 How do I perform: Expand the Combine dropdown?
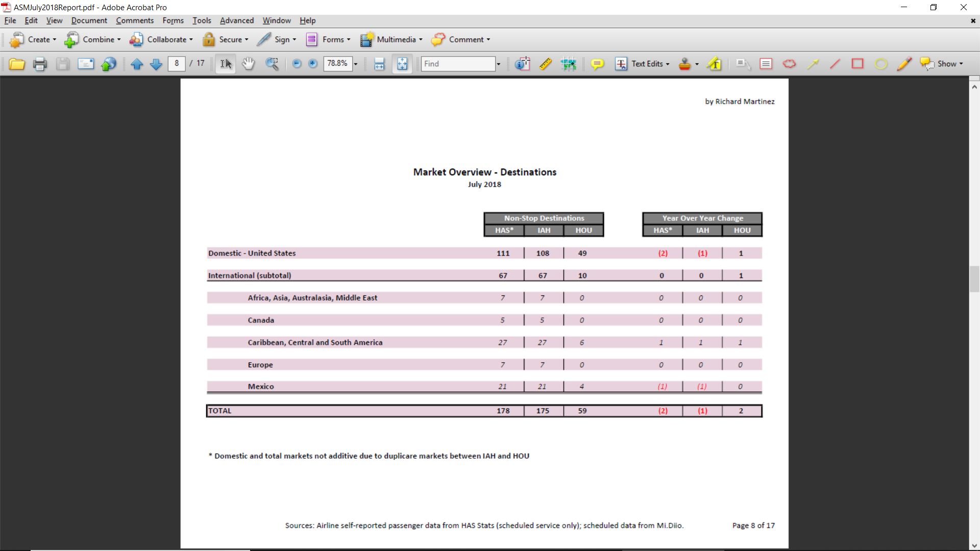[x=119, y=39]
